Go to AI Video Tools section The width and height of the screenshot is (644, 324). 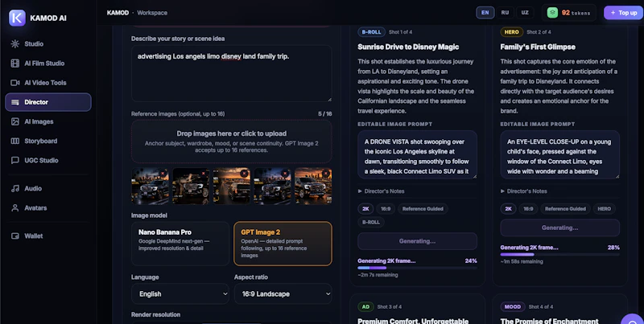48,83
